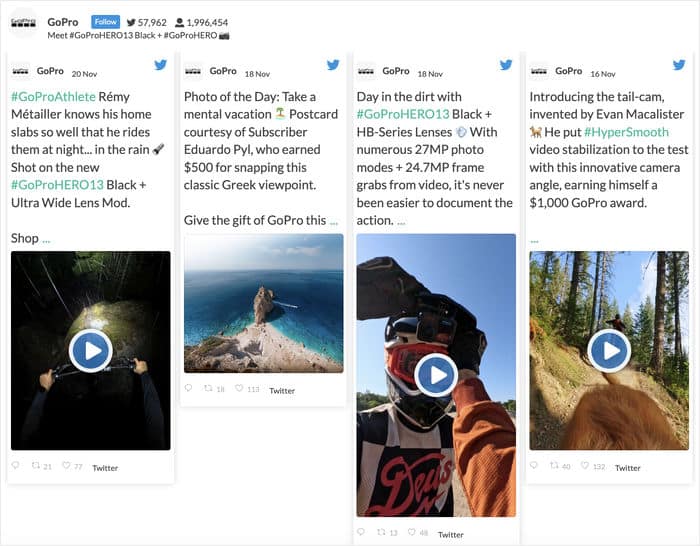The width and height of the screenshot is (700, 546).
Task: Click Twitter bird icon on 16 Nov post
Action: pos(679,65)
